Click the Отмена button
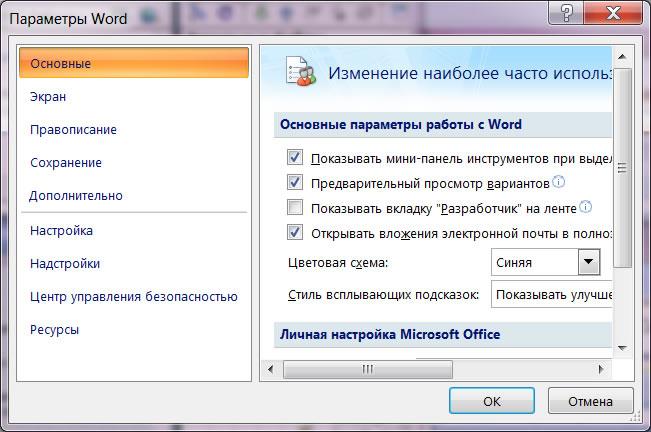Image resolution: width=651 pixels, height=432 pixels. click(x=590, y=401)
